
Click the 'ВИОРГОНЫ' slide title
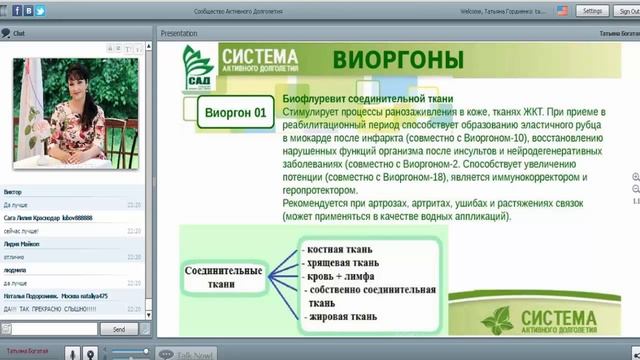tap(398, 60)
